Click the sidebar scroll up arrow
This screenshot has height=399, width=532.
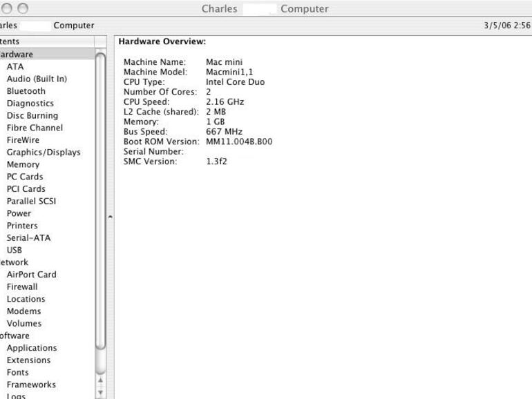pyautogui.click(x=100, y=380)
